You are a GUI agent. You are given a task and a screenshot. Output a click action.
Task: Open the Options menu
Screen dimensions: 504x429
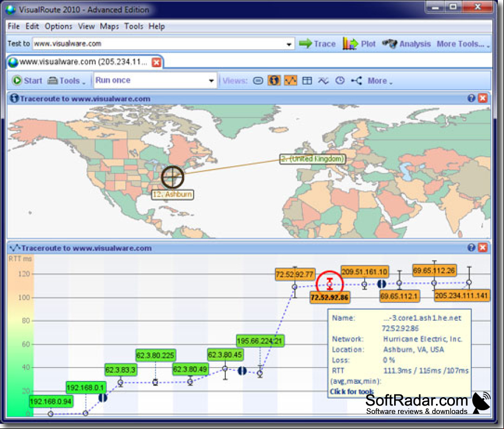tap(58, 26)
